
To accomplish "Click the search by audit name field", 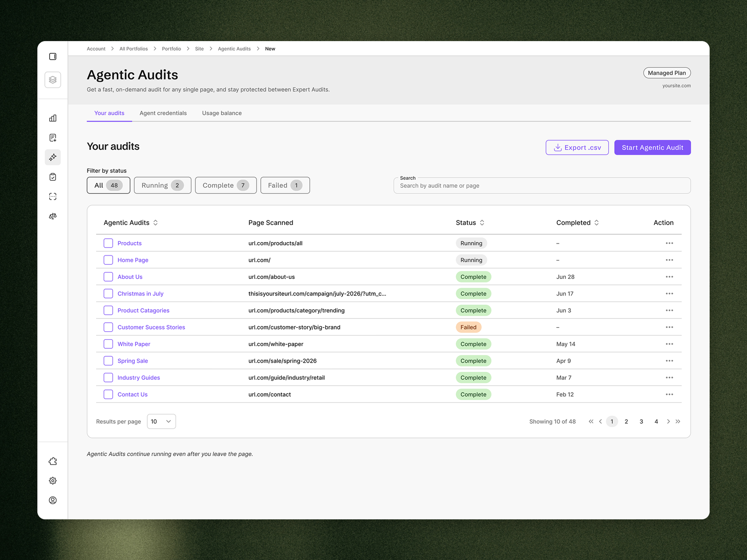I will pyautogui.click(x=542, y=186).
